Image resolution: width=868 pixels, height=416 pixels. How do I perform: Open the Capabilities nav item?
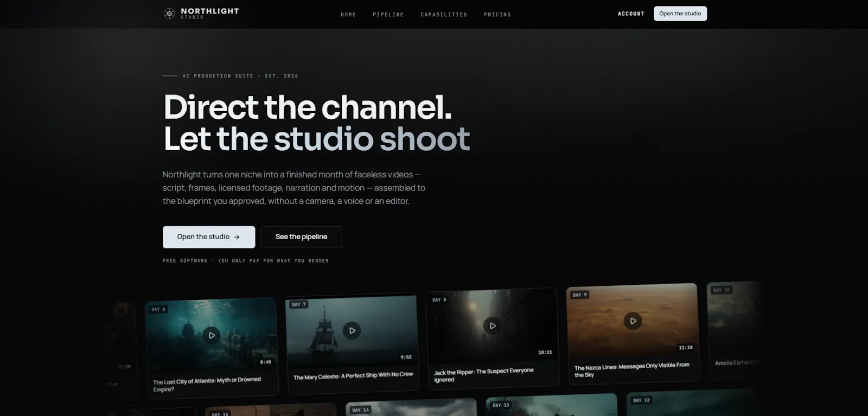444,15
